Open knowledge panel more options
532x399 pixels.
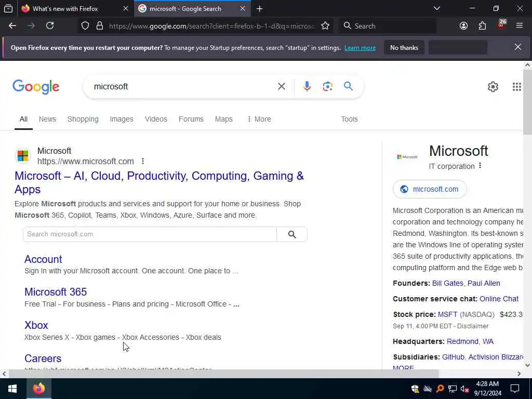tap(480, 166)
